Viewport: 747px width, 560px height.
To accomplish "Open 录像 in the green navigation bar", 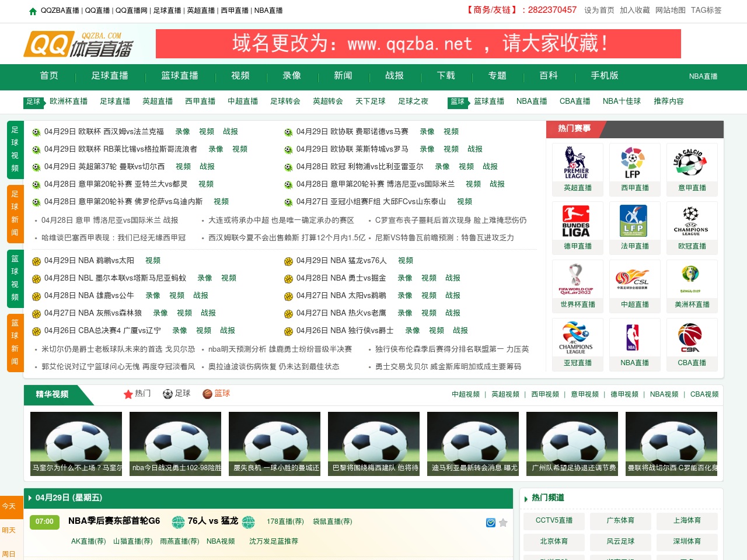I will coord(292,76).
